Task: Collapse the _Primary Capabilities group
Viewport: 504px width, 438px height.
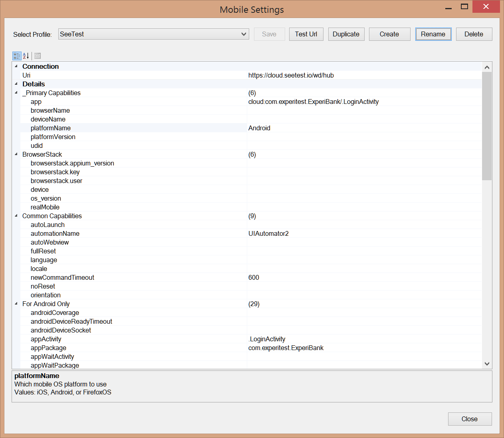Action: click(16, 93)
